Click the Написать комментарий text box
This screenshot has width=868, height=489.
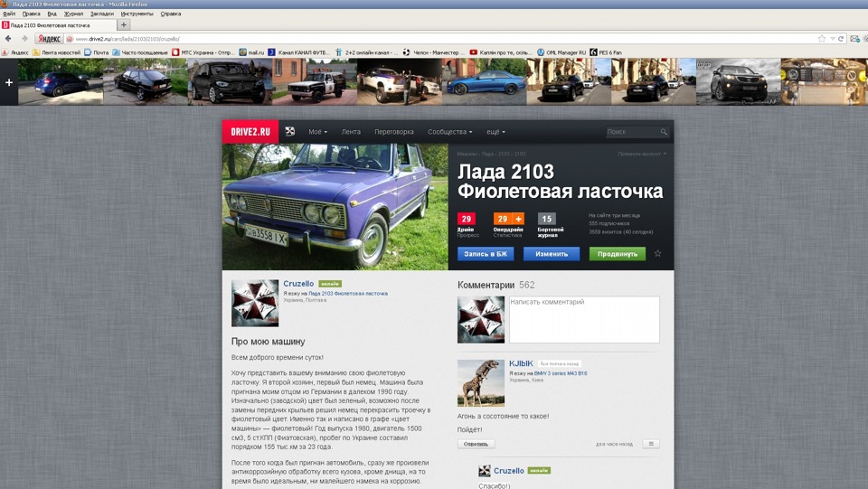(x=584, y=320)
